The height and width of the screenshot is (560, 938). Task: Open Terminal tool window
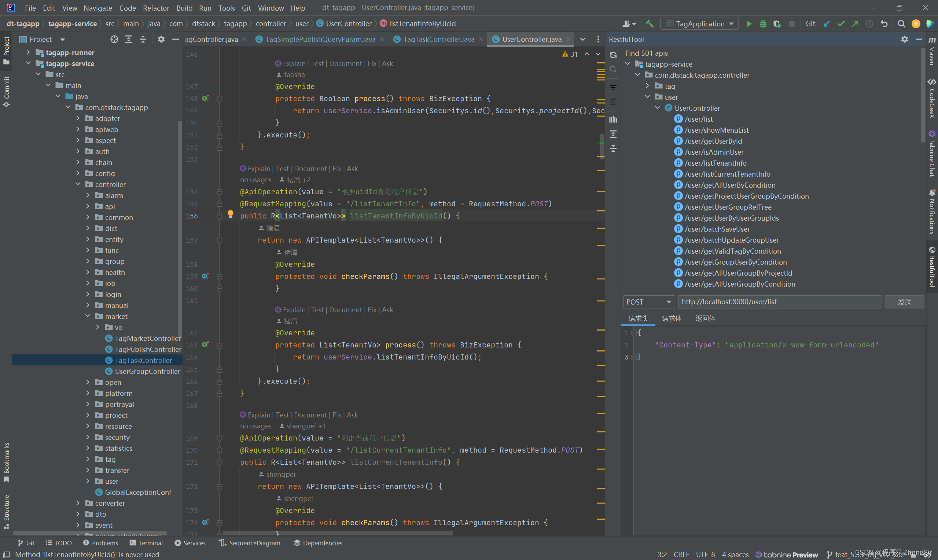[x=146, y=543]
